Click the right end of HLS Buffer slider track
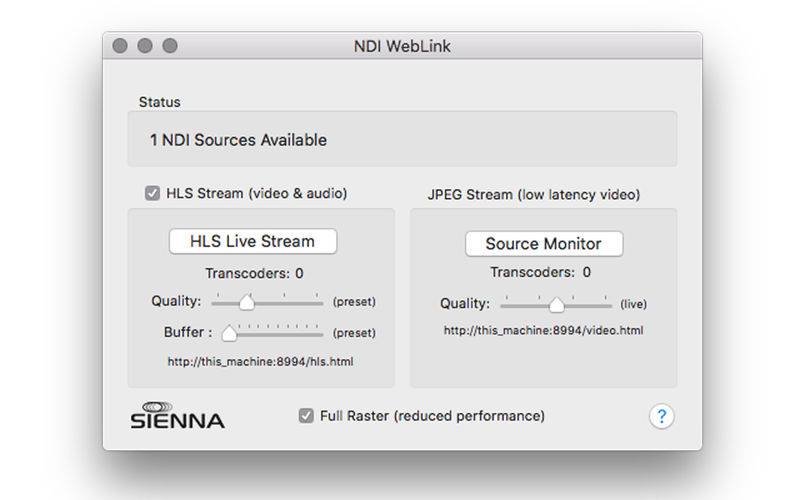The height and width of the screenshot is (500, 800). (320, 333)
